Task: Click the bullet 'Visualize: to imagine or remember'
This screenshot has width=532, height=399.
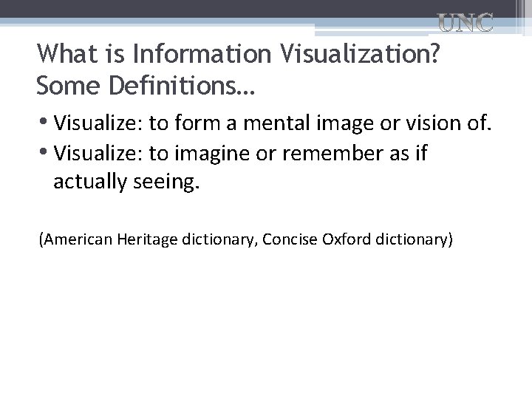Action: click(240, 154)
